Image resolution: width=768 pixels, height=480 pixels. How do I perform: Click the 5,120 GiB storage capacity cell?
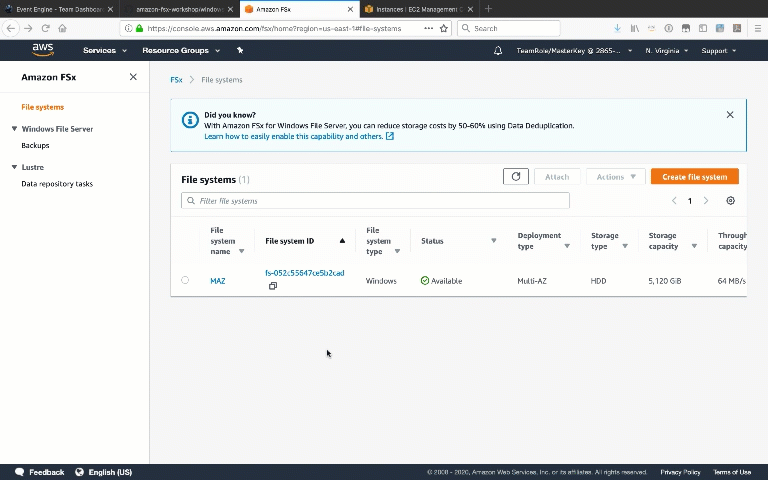[665, 281]
